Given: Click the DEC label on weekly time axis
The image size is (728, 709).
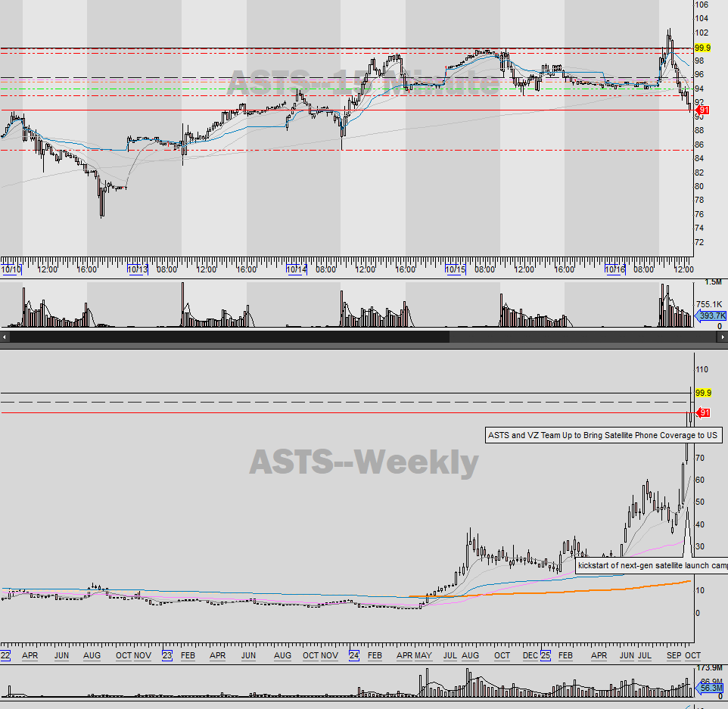Looking at the screenshot, I should tap(530, 655).
